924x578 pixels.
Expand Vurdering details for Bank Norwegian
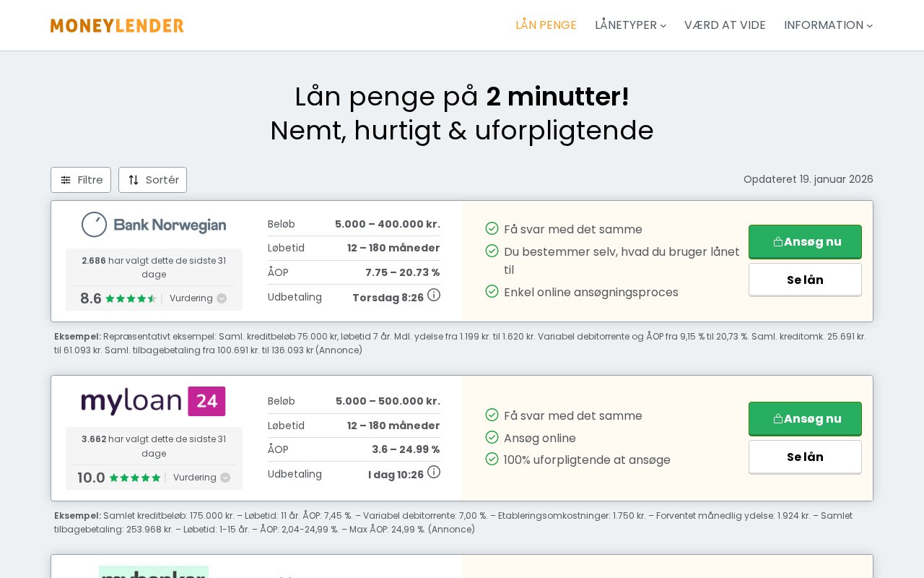click(198, 298)
